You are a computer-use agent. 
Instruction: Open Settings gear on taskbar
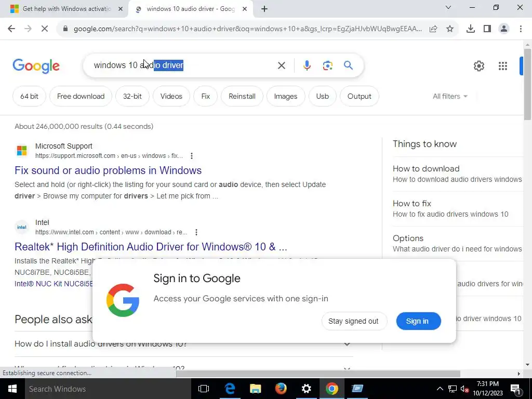click(306, 389)
